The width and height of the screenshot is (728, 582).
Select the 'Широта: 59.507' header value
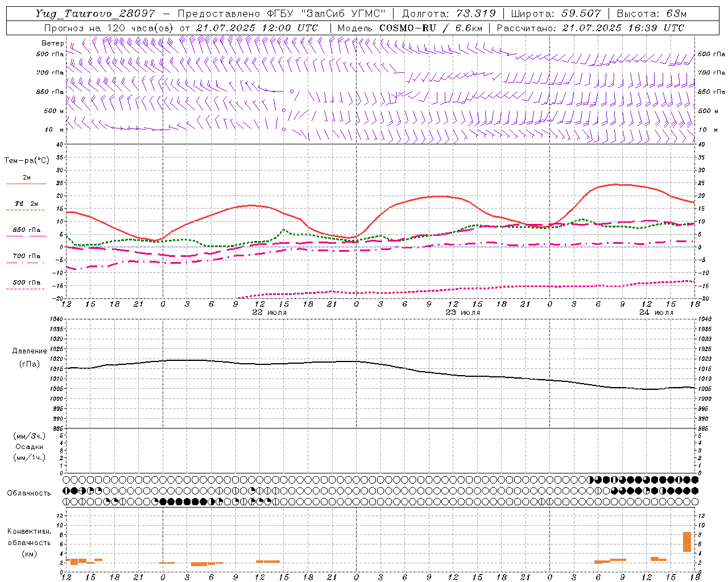tap(556, 14)
